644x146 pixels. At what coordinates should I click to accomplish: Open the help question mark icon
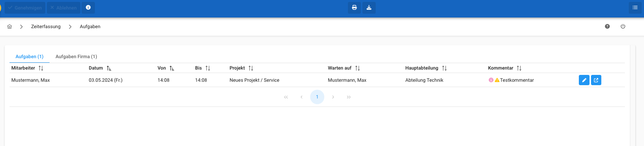607,27
